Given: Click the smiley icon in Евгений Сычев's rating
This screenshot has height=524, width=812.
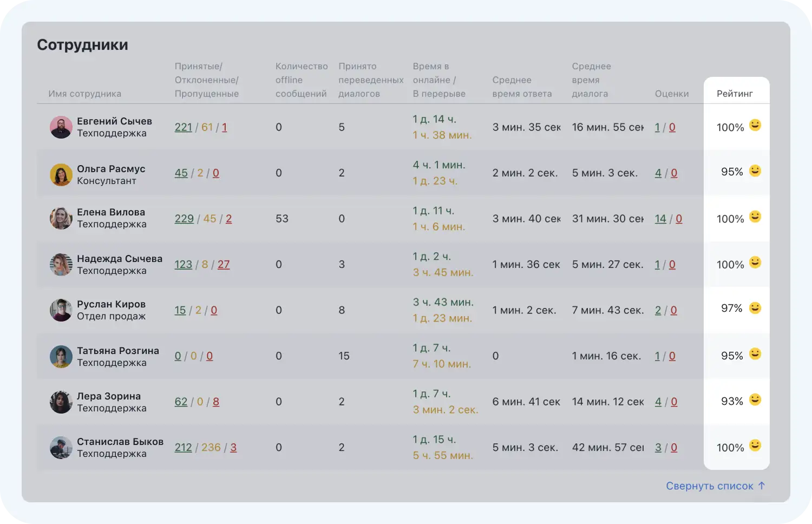Looking at the screenshot, I should click(755, 126).
